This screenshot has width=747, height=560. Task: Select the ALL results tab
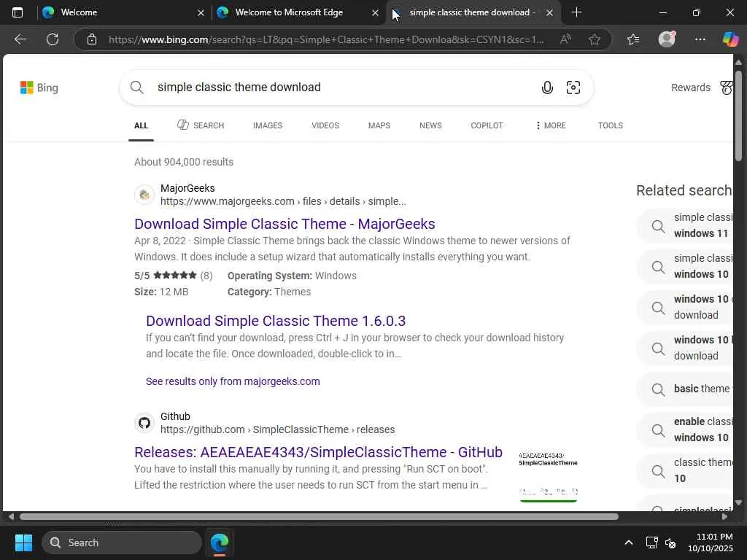(141, 125)
